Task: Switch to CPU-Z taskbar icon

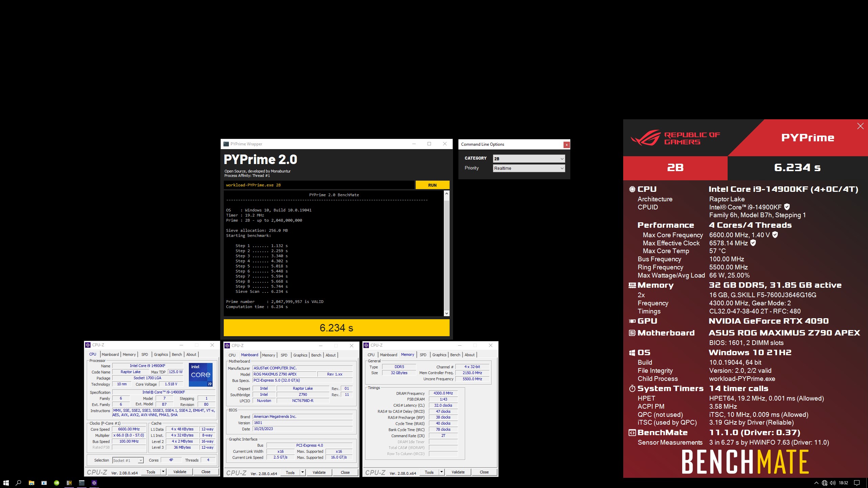Action: point(95,483)
